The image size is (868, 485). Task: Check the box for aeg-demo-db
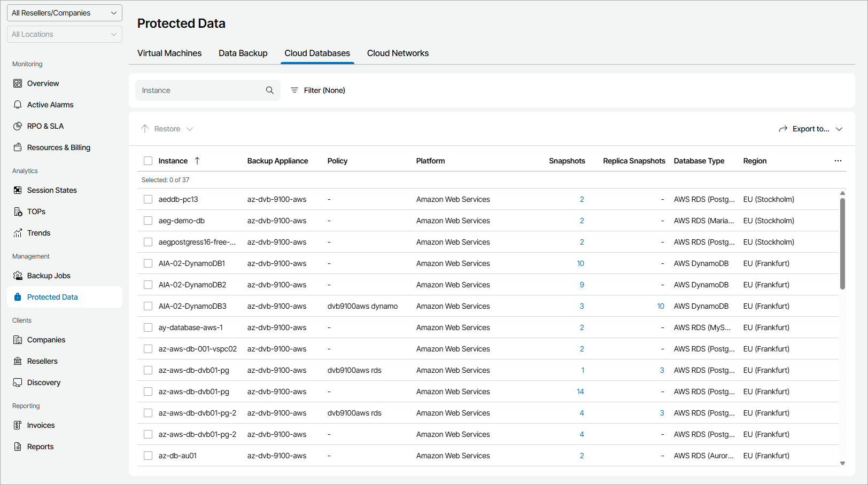[148, 221]
